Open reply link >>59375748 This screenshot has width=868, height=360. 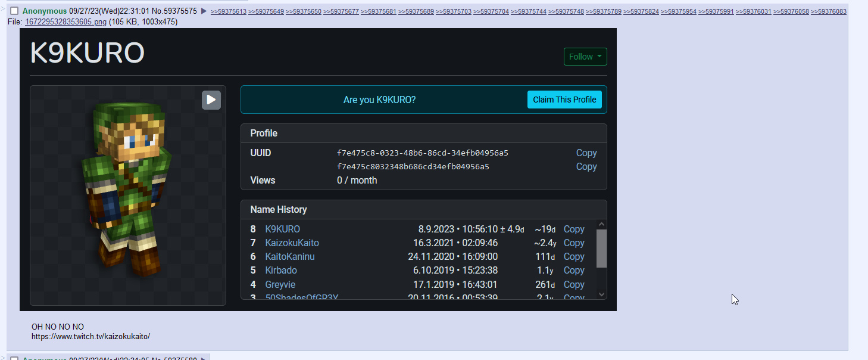pos(566,11)
